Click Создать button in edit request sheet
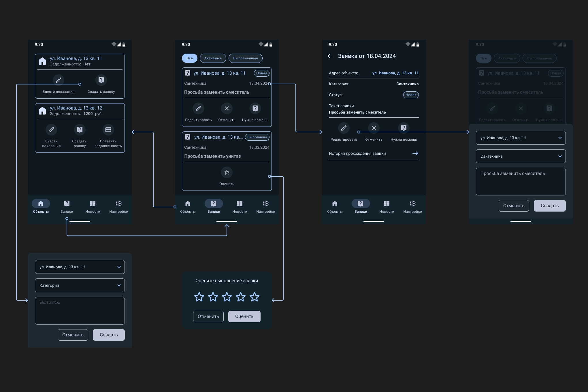 550,206
